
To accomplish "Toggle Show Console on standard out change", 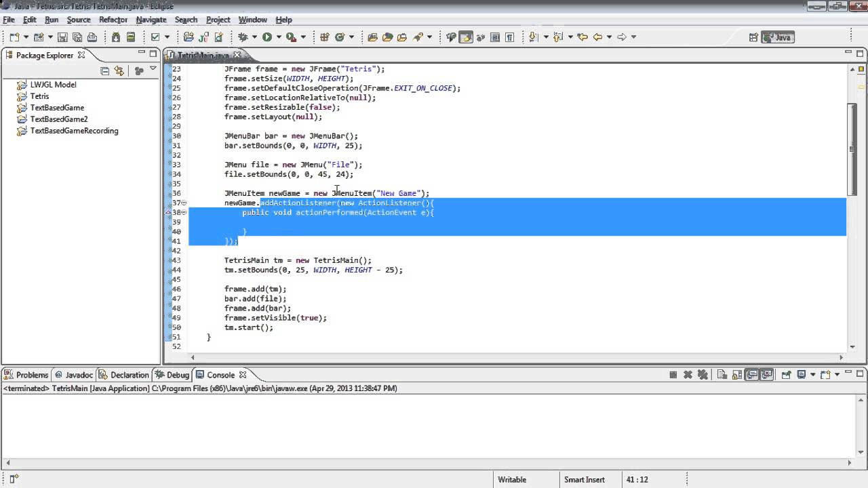I will (x=752, y=374).
